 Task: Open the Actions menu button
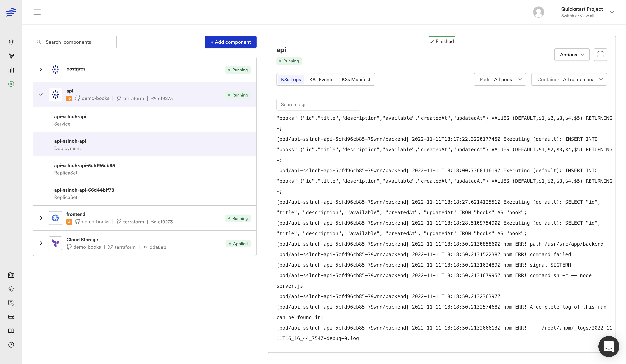click(x=572, y=54)
